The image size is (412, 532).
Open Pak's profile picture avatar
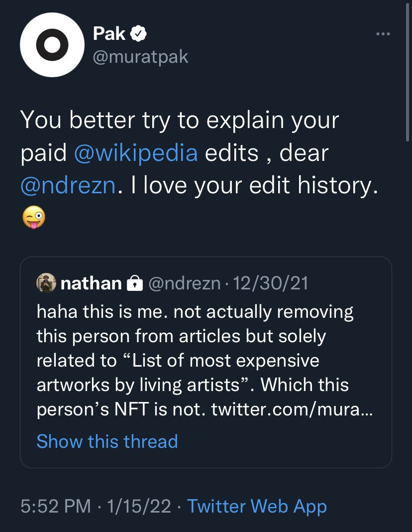pos(52,45)
